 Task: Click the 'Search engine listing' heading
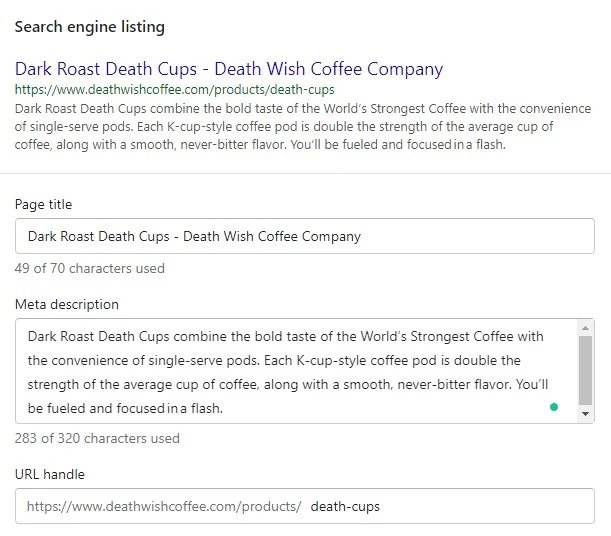[x=90, y=27]
